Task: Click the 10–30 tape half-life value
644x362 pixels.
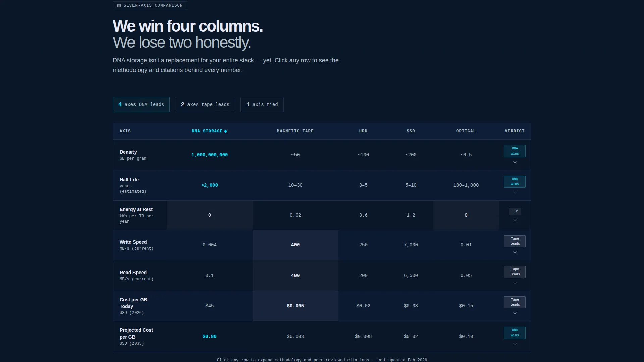Action: point(296,185)
